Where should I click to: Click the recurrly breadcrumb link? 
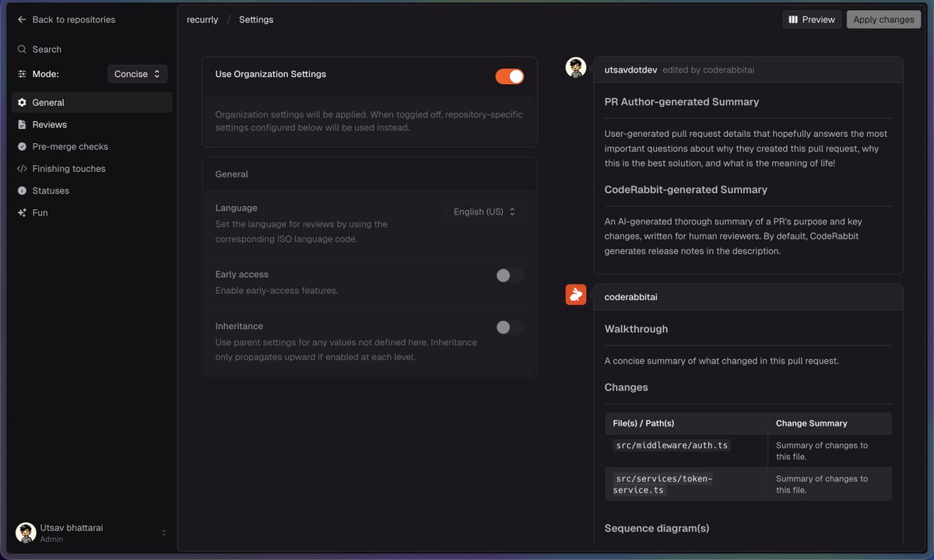point(202,19)
